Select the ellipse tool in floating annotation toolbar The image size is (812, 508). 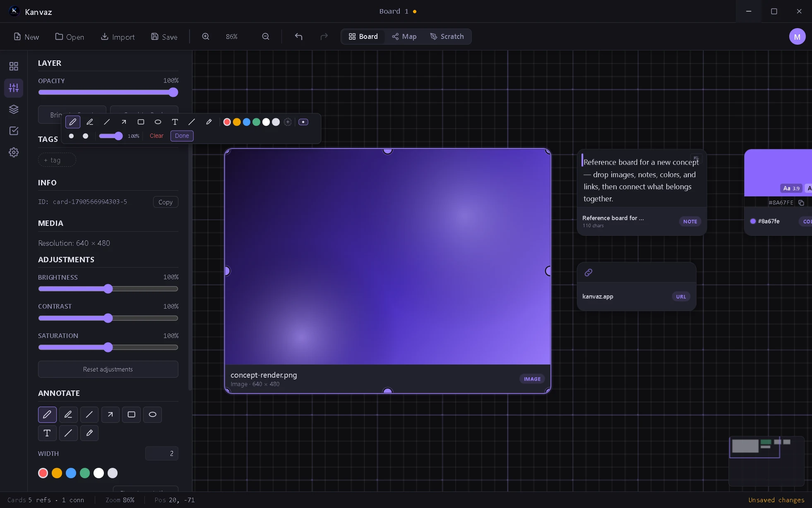click(x=158, y=122)
